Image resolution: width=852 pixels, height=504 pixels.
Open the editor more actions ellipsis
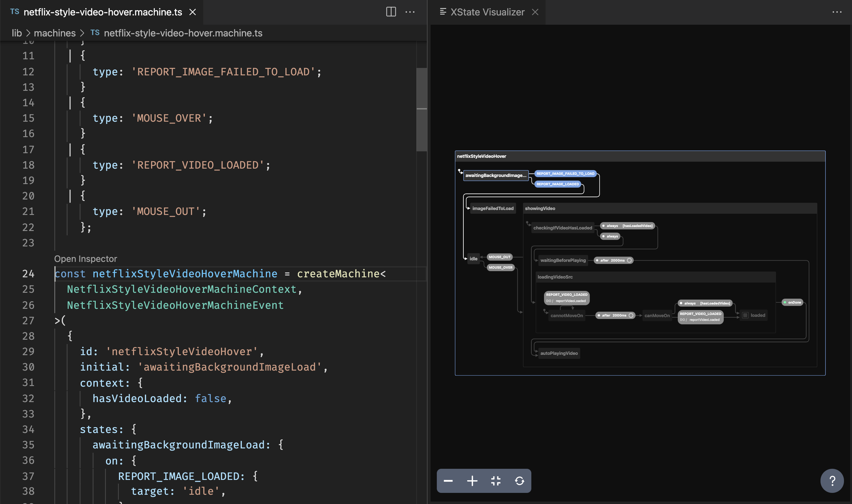point(410,12)
